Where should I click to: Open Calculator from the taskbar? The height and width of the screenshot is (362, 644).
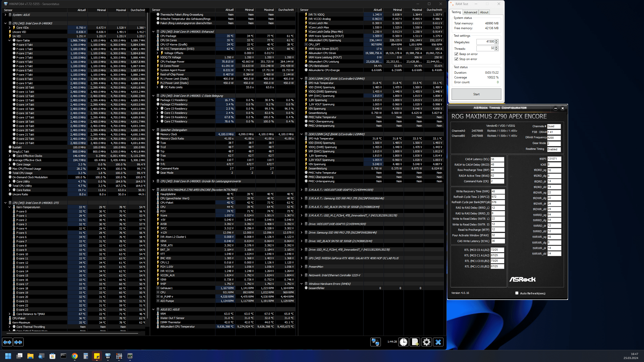point(86,356)
